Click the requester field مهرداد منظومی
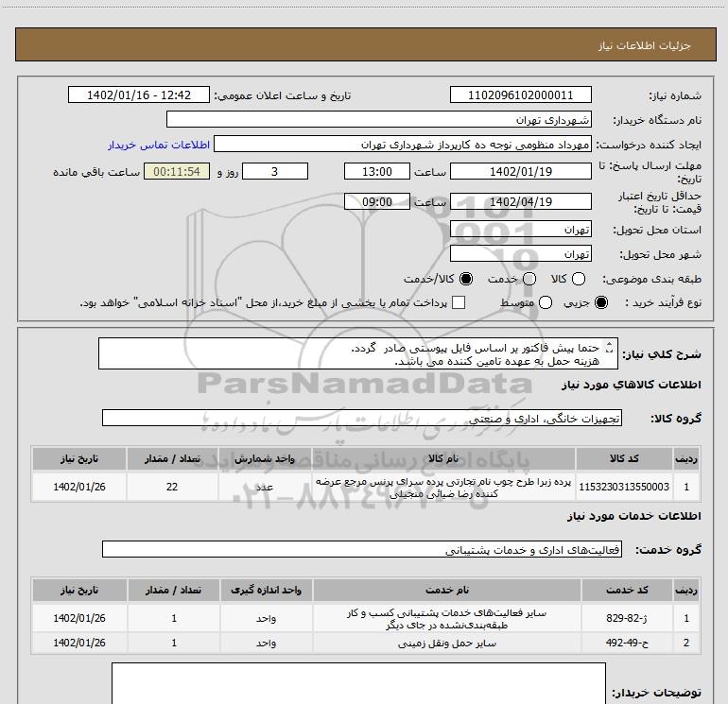Image resolution: width=728 pixels, height=704 pixels. (403, 145)
